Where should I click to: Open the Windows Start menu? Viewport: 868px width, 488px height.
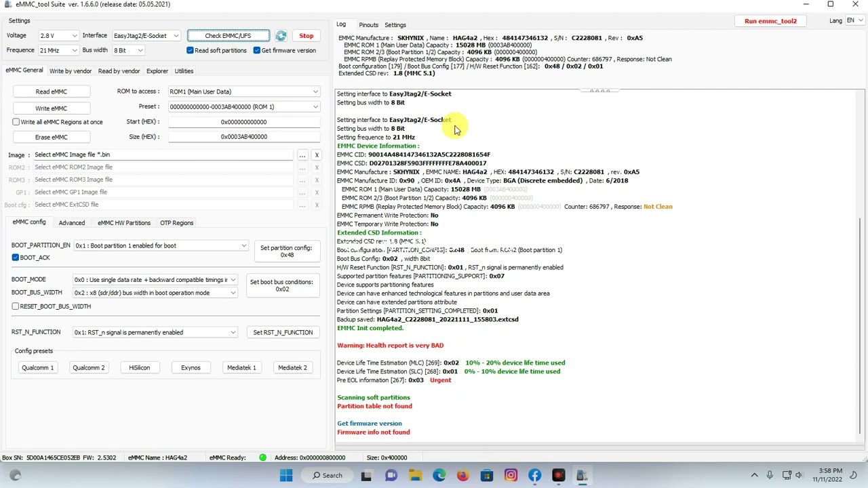tap(286, 475)
